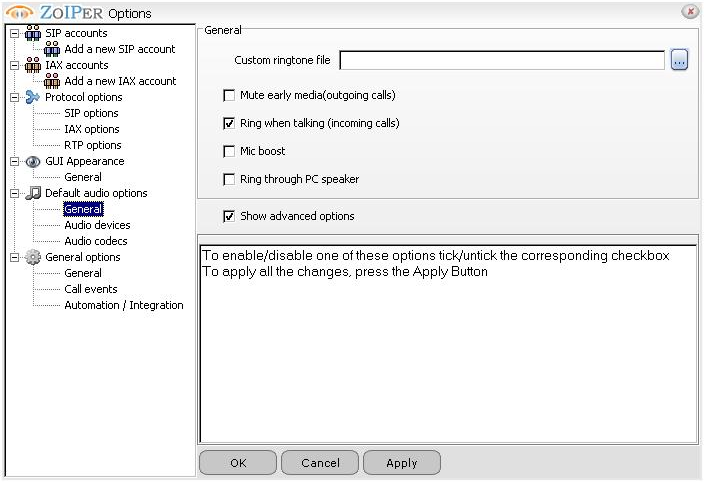
Task: Click the Cancel button
Action: [x=320, y=463]
